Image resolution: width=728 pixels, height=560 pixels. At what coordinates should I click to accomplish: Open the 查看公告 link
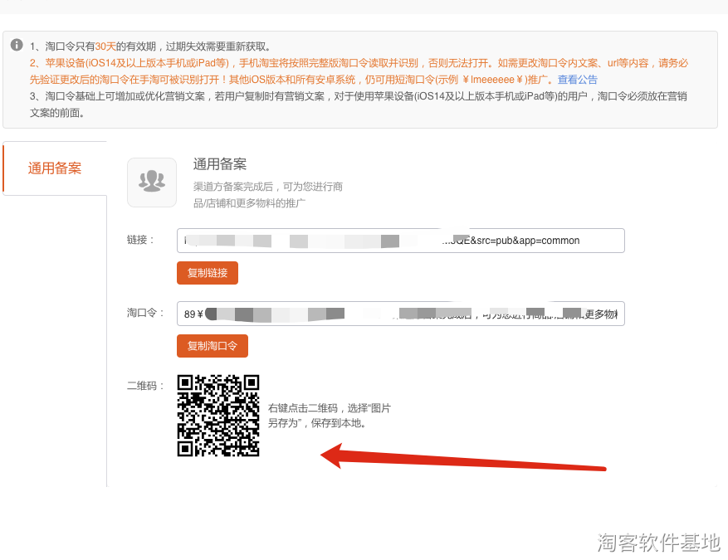pos(578,80)
